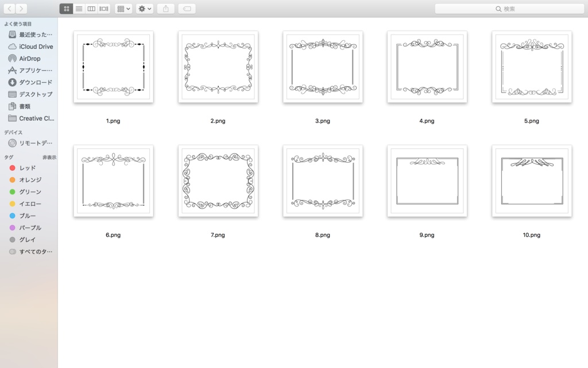Go forward using the forward arrow button
Viewport: 588px width, 368px height.
(21, 9)
